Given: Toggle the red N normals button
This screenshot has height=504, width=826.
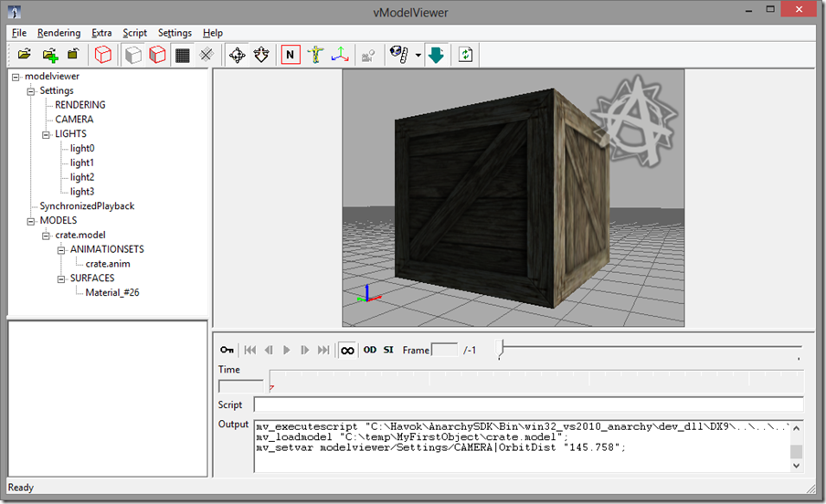Looking at the screenshot, I should 291,55.
